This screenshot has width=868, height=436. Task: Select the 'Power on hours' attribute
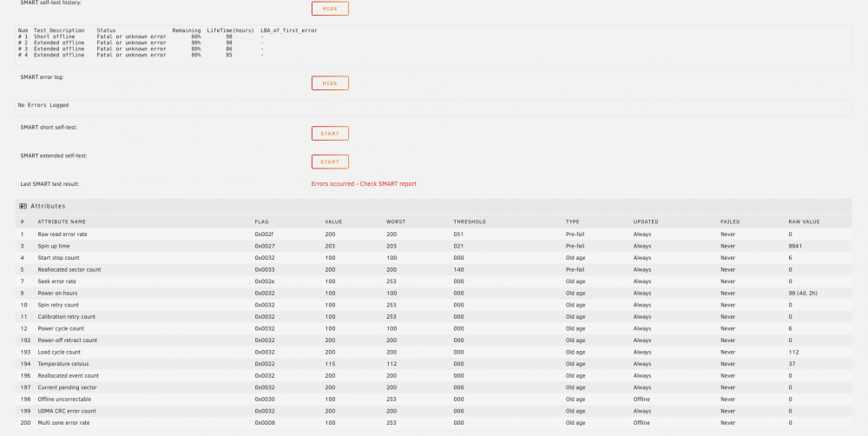tap(57, 293)
